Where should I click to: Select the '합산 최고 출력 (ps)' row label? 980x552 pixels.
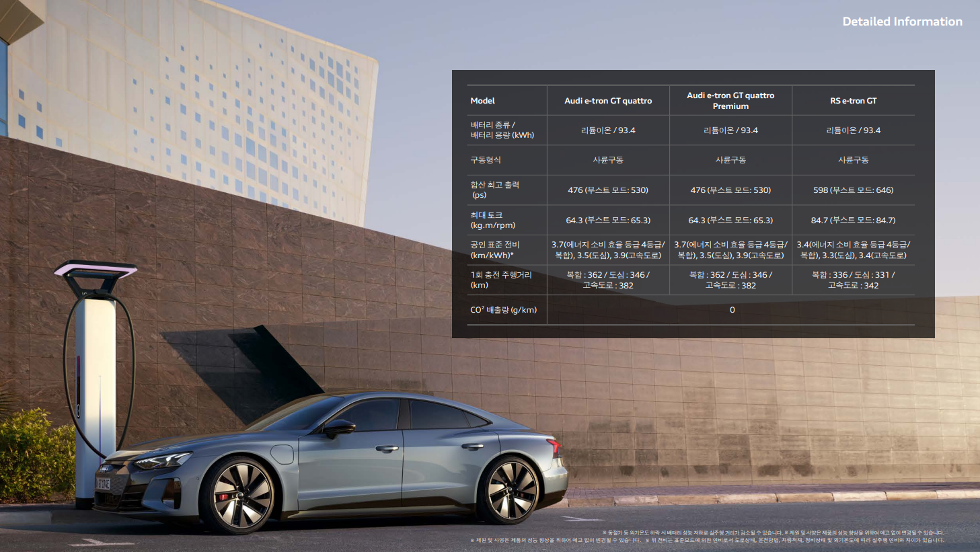click(494, 190)
